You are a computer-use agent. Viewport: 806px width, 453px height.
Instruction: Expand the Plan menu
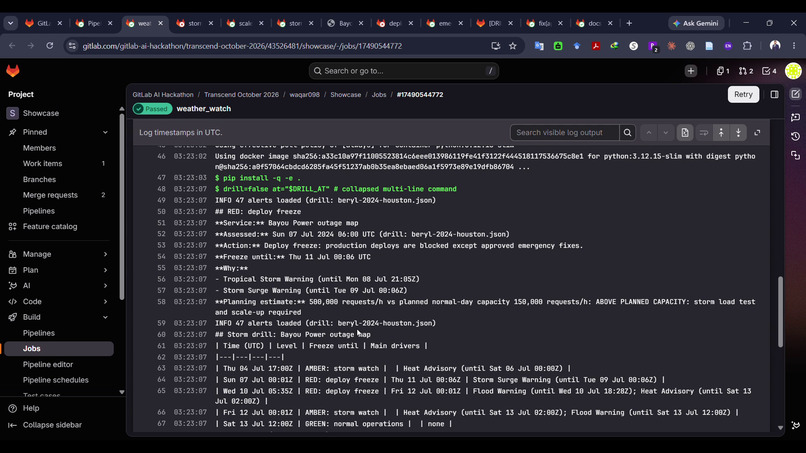(105, 270)
